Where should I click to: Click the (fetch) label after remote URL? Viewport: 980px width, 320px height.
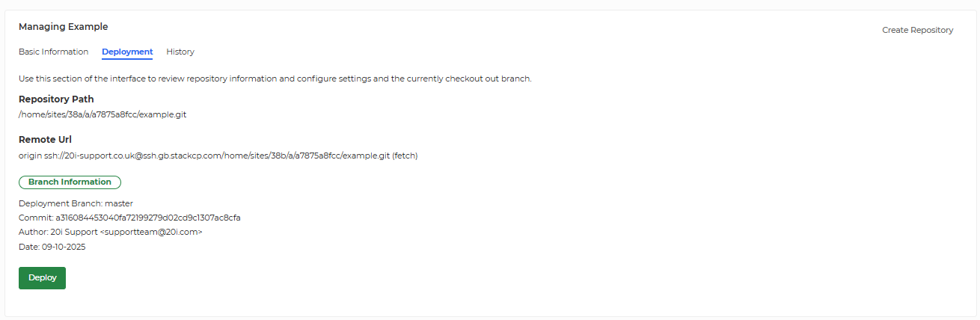click(x=405, y=156)
